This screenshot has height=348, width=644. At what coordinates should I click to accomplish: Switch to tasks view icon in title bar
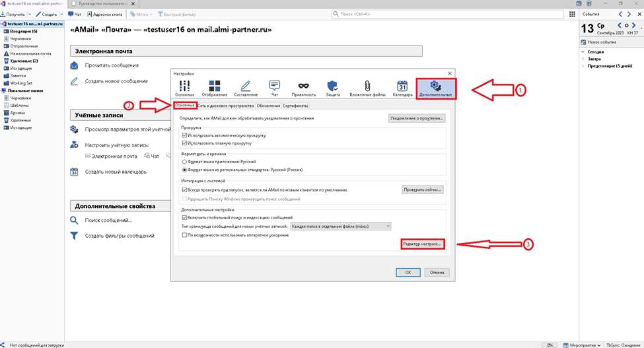(589, 3)
